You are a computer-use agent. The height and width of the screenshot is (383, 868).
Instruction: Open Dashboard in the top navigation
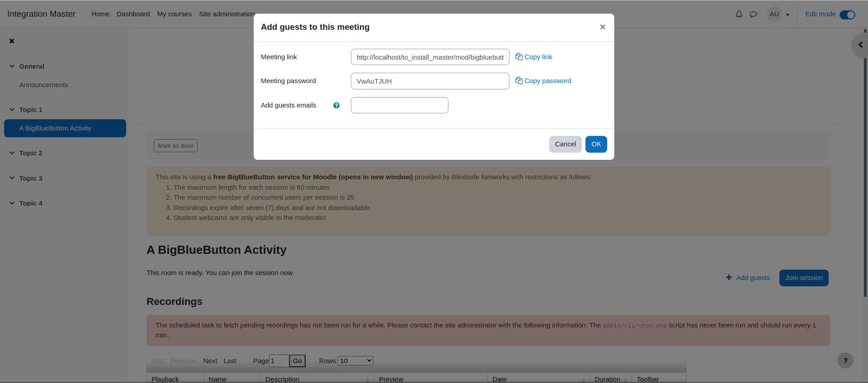pyautogui.click(x=133, y=14)
